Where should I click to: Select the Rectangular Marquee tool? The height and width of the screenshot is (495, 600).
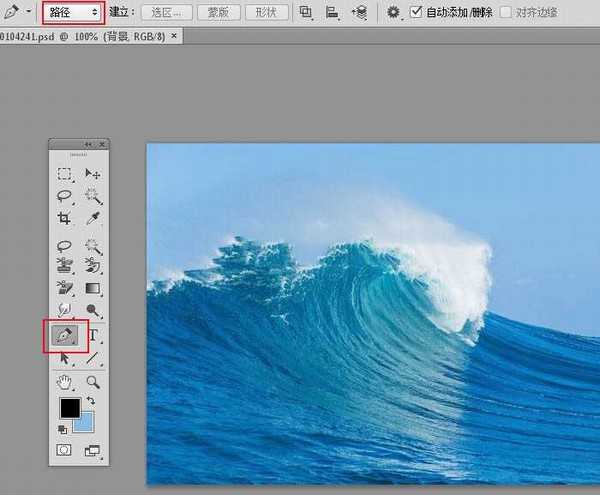65,174
